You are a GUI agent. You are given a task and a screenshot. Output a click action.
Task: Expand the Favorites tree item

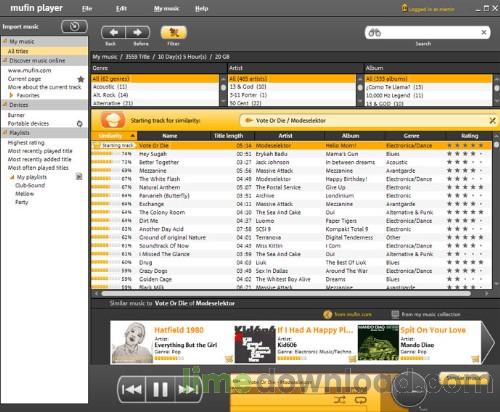click(x=11, y=95)
